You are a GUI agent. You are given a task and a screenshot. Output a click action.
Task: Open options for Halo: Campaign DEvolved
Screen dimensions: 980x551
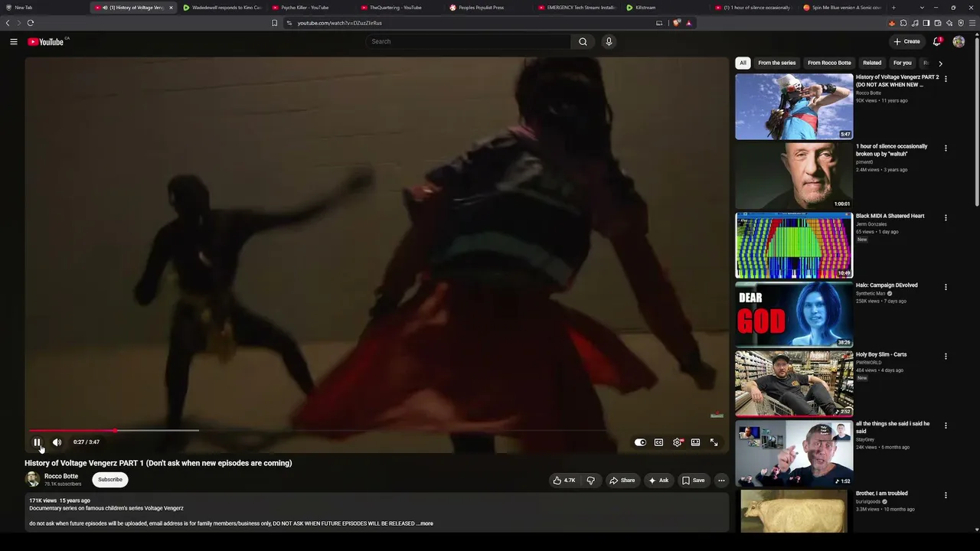pyautogui.click(x=946, y=287)
